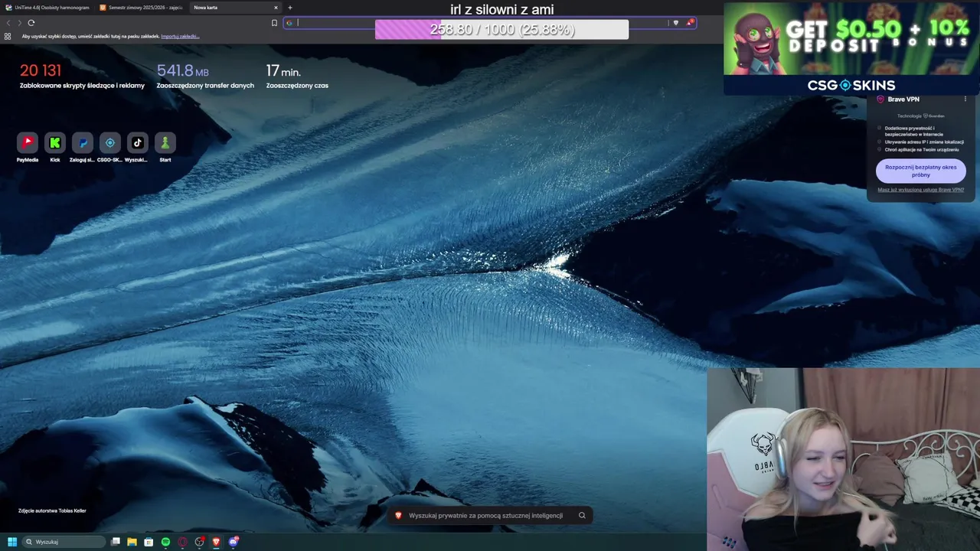
Task: Open the Brave VPN card three-dot menu
Action: pyautogui.click(x=965, y=99)
